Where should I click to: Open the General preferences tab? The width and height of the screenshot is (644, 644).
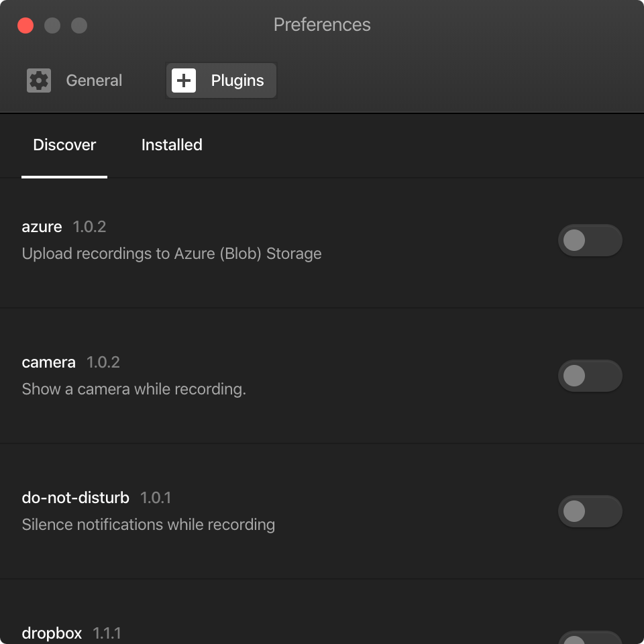point(74,80)
